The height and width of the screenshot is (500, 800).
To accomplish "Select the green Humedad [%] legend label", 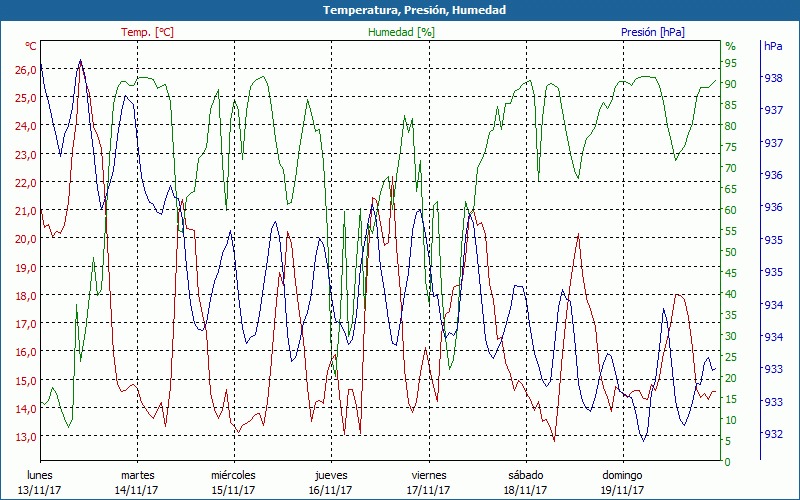I will [401, 32].
